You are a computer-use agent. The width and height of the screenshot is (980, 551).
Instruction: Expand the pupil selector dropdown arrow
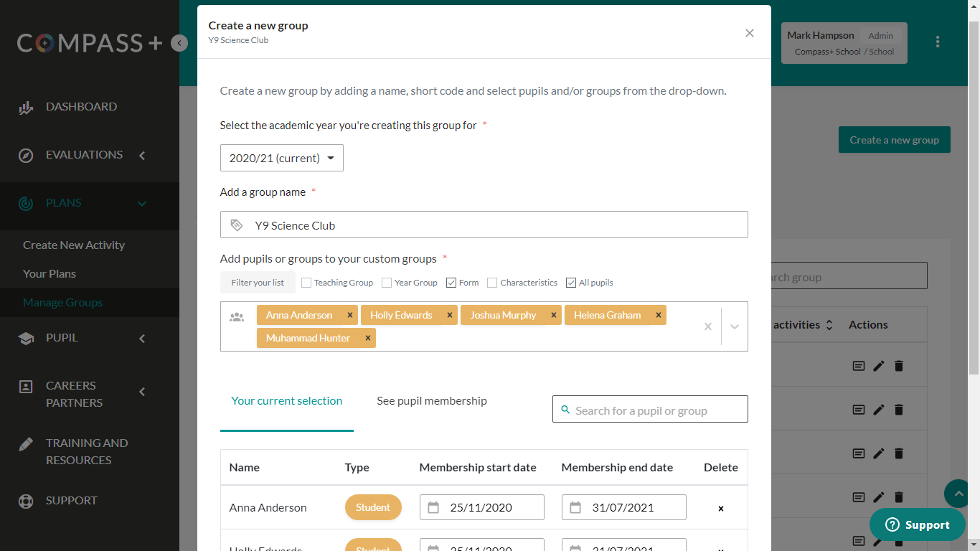click(x=735, y=326)
